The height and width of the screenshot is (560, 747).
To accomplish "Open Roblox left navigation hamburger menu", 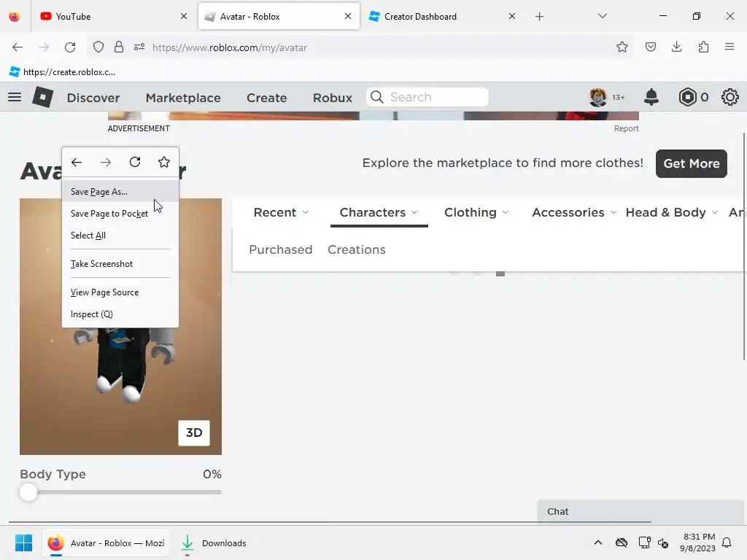I will click(15, 97).
